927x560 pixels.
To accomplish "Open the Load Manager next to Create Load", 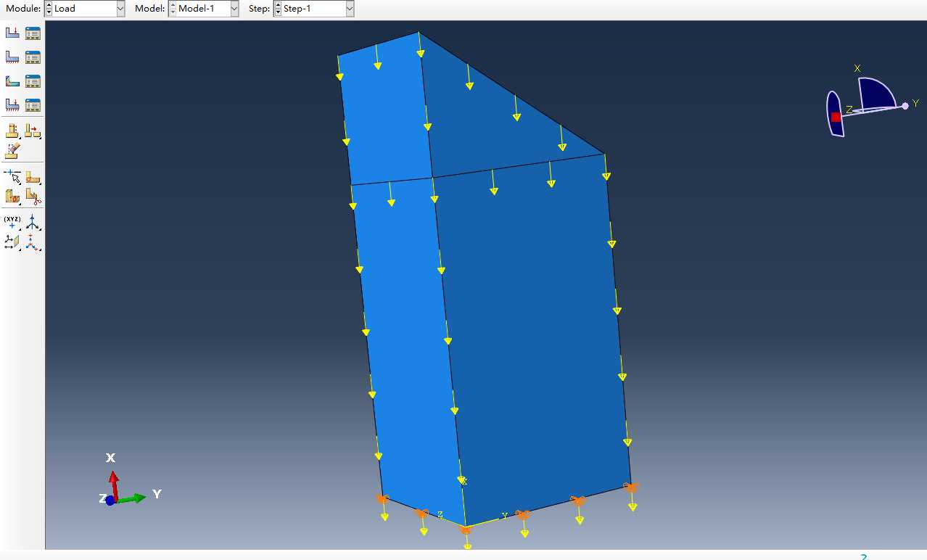I will tap(33, 33).
